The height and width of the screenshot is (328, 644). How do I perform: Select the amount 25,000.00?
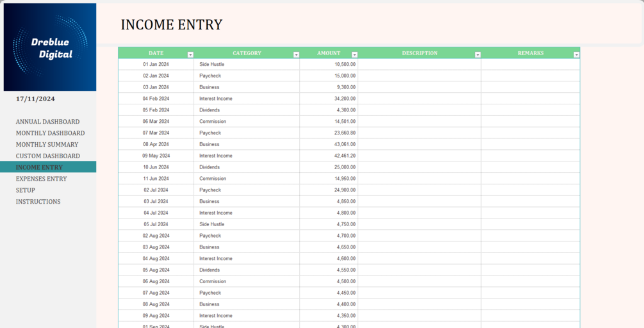[329, 167]
